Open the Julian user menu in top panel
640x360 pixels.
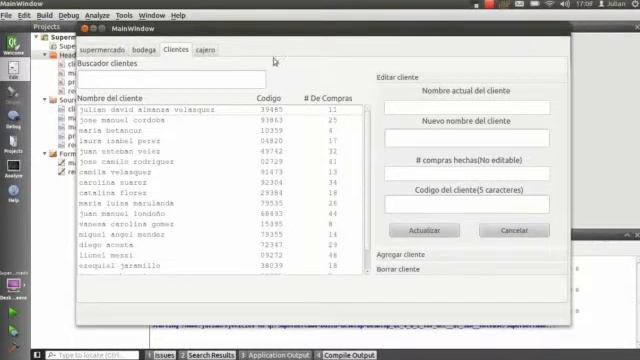611,4
